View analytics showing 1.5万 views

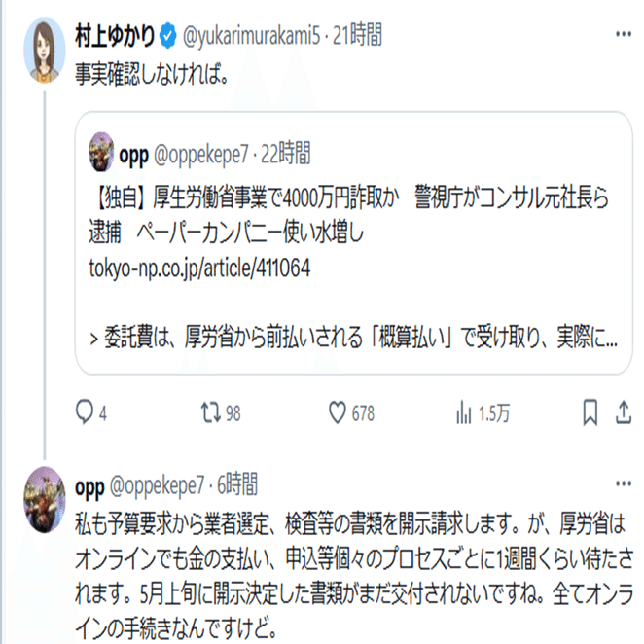464,413
